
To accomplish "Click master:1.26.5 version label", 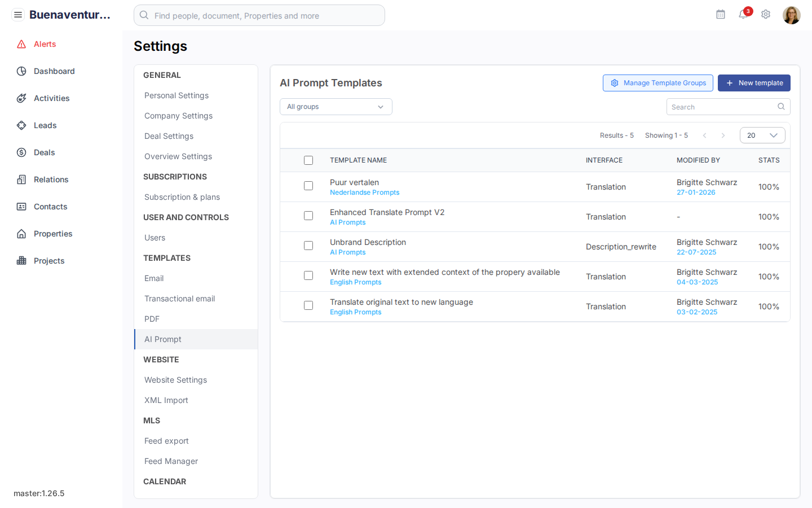I will 39,493.
